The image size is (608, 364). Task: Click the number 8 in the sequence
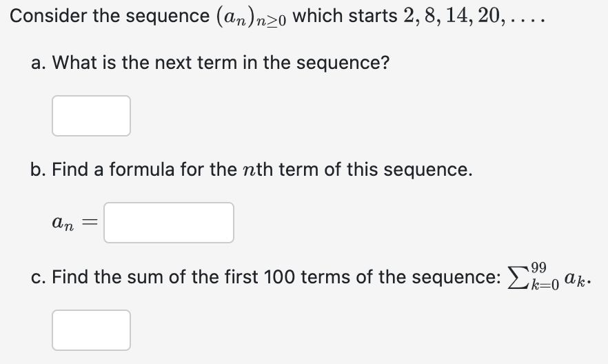429,16
